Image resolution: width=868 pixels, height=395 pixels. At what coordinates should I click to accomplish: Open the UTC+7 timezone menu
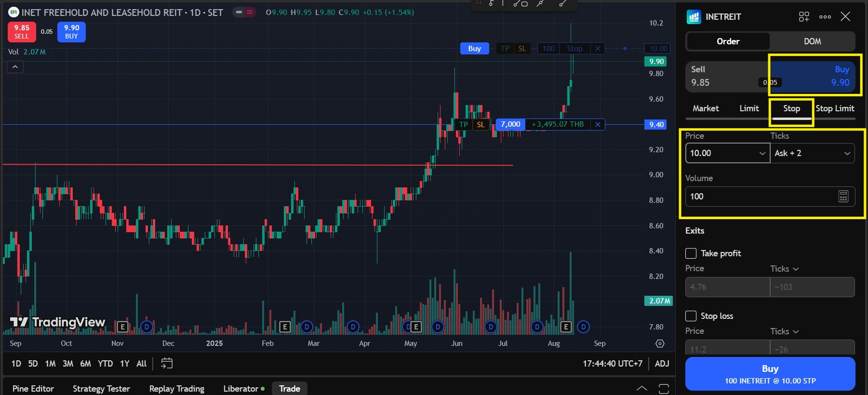click(613, 364)
